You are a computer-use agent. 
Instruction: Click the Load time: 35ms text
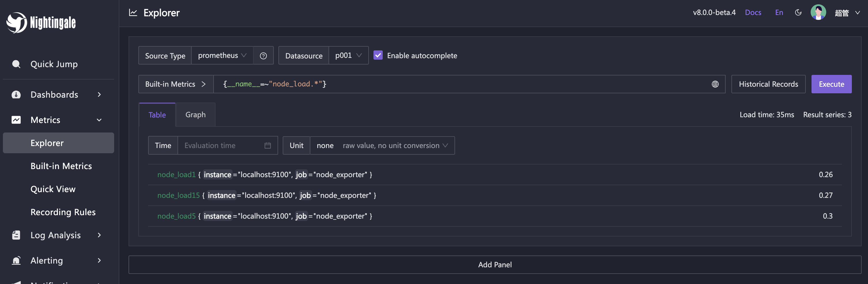[x=767, y=115]
